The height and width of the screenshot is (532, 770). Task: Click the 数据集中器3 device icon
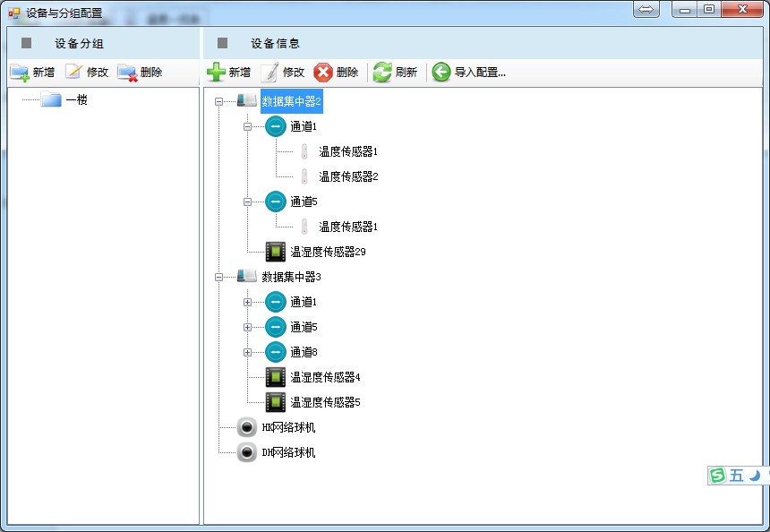(247, 276)
